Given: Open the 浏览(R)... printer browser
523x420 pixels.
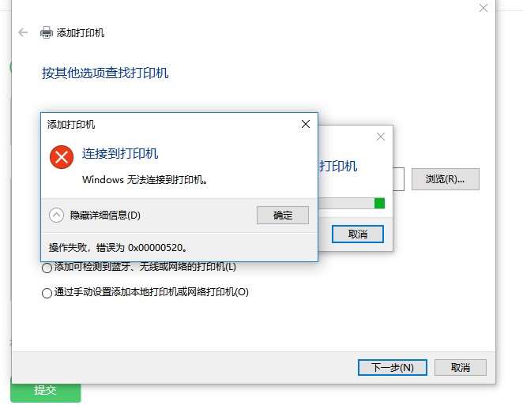Looking at the screenshot, I should click(x=446, y=179).
